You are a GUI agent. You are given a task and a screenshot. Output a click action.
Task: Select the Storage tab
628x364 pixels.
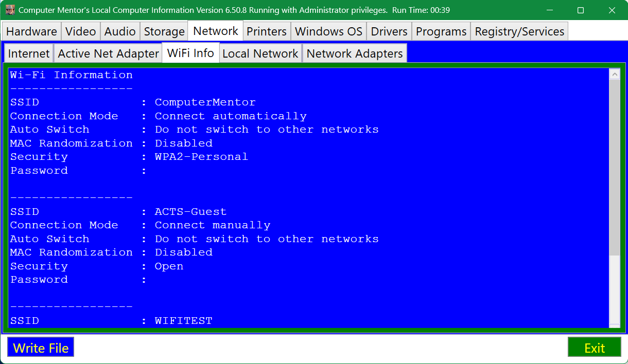click(x=164, y=31)
